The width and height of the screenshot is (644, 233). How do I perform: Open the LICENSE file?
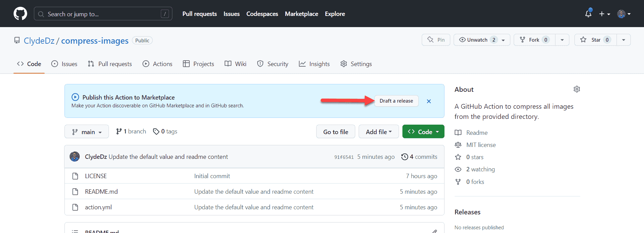point(96,176)
